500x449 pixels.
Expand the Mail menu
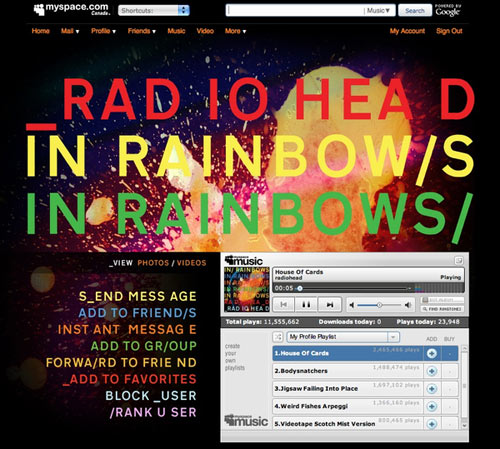click(70, 31)
